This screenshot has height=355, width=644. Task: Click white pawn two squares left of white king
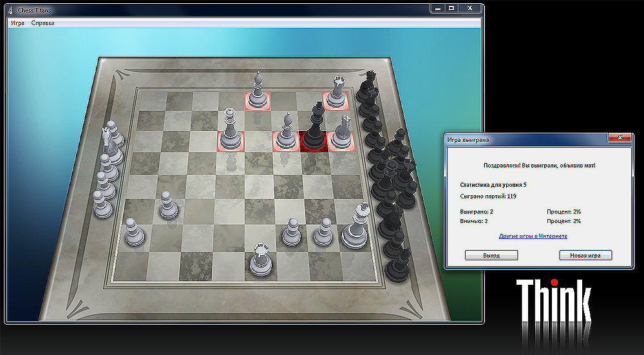(x=292, y=233)
